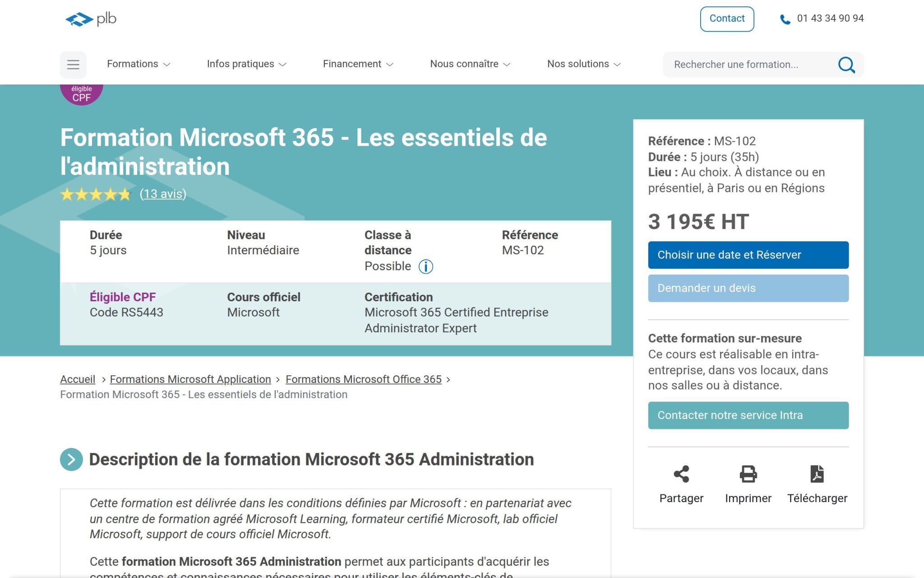Click the five-star rating

96,195
